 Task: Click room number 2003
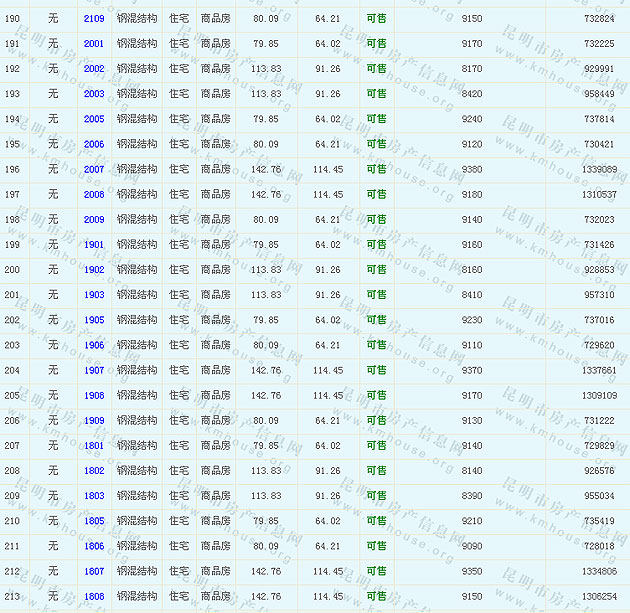[93, 94]
